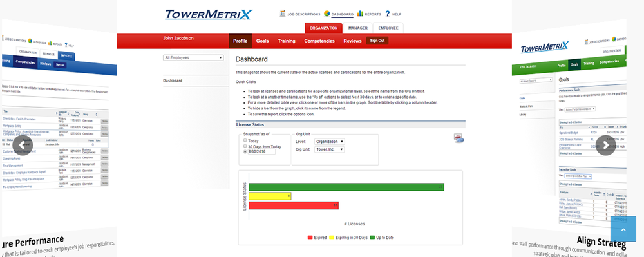Click the Dashboard link in left sidebar
The width and height of the screenshot is (644, 257).
[173, 81]
